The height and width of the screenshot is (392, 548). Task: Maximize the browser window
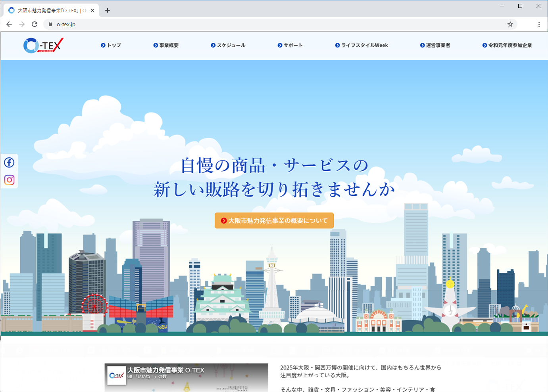(x=520, y=6)
